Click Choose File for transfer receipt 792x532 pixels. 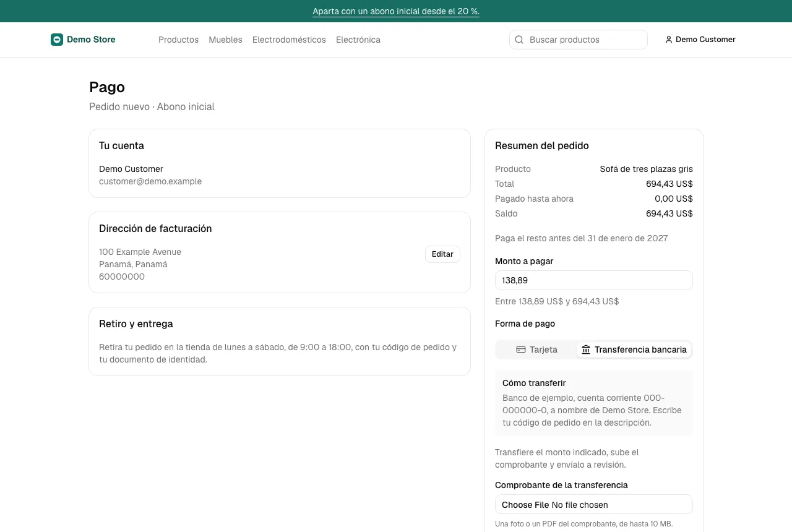tap(525, 505)
